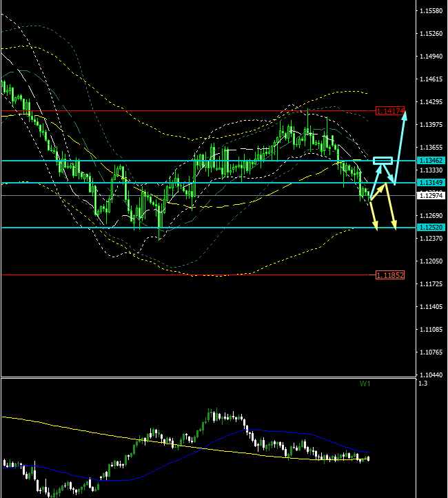Select the short yellow upward arrow
The image size is (448, 498).
click(x=377, y=192)
